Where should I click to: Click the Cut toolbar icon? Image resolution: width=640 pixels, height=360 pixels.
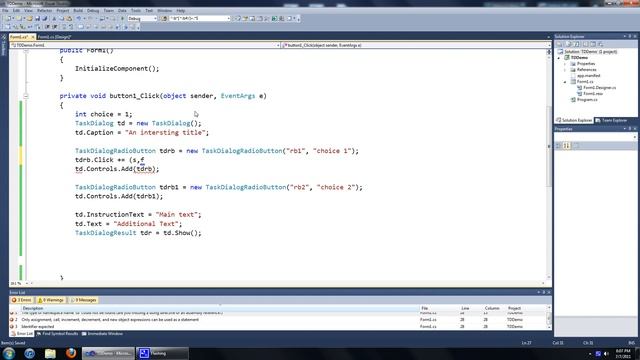pyautogui.click(x=54, y=18)
